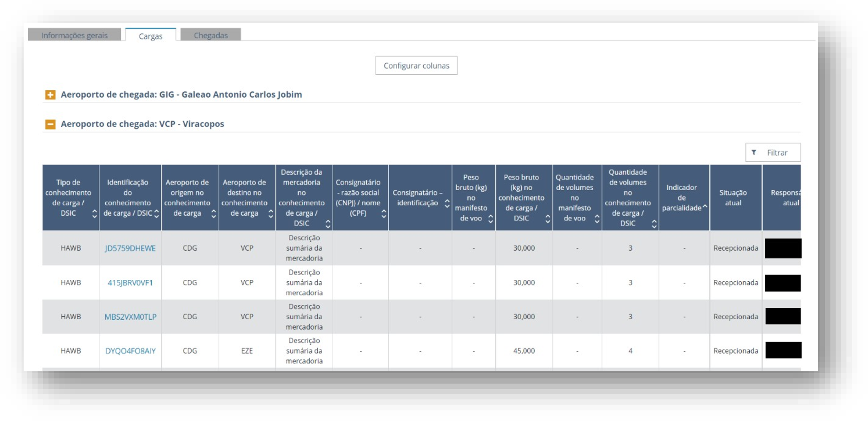This screenshot has width=868, height=421.
Task: Sort by Peso bruto no conhecimento de carga
Action: tap(548, 219)
